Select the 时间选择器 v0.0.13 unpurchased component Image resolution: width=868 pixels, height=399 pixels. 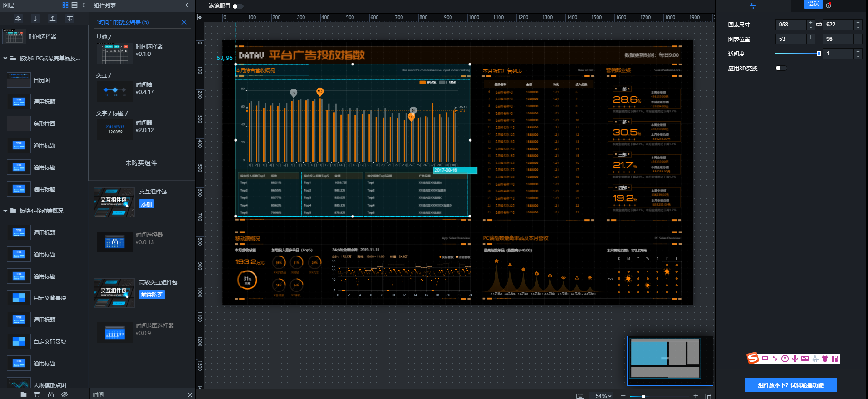(x=142, y=241)
